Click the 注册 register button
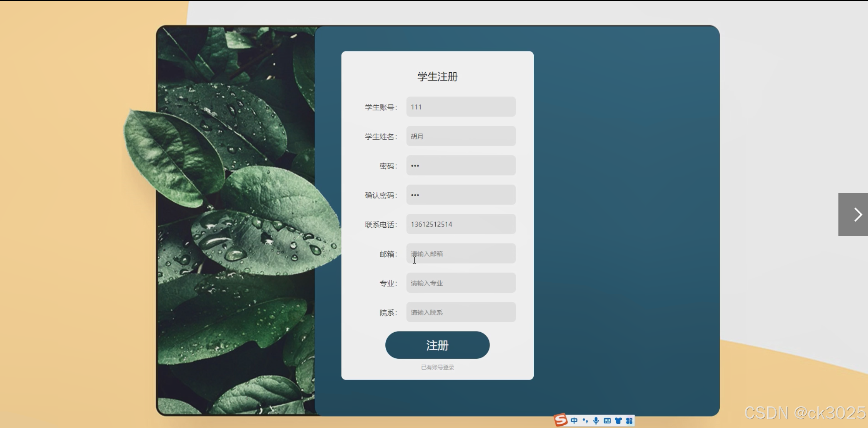The width and height of the screenshot is (868, 428). coord(437,345)
